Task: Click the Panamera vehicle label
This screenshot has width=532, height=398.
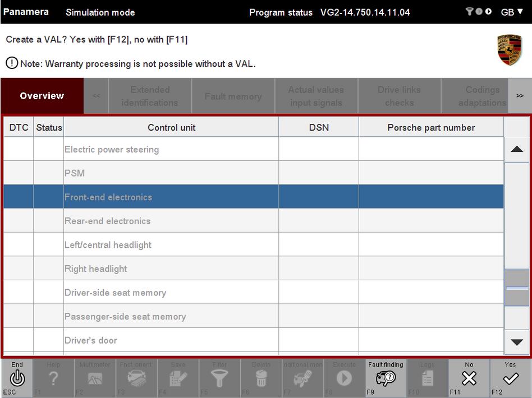Action: coord(26,12)
